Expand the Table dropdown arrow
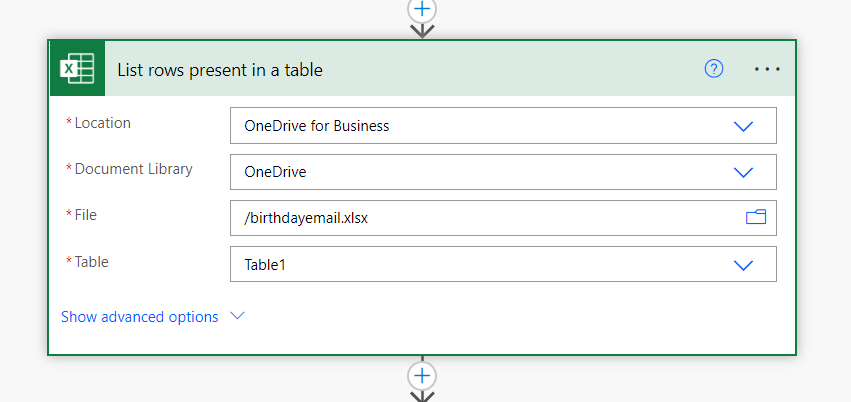 click(x=743, y=265)
